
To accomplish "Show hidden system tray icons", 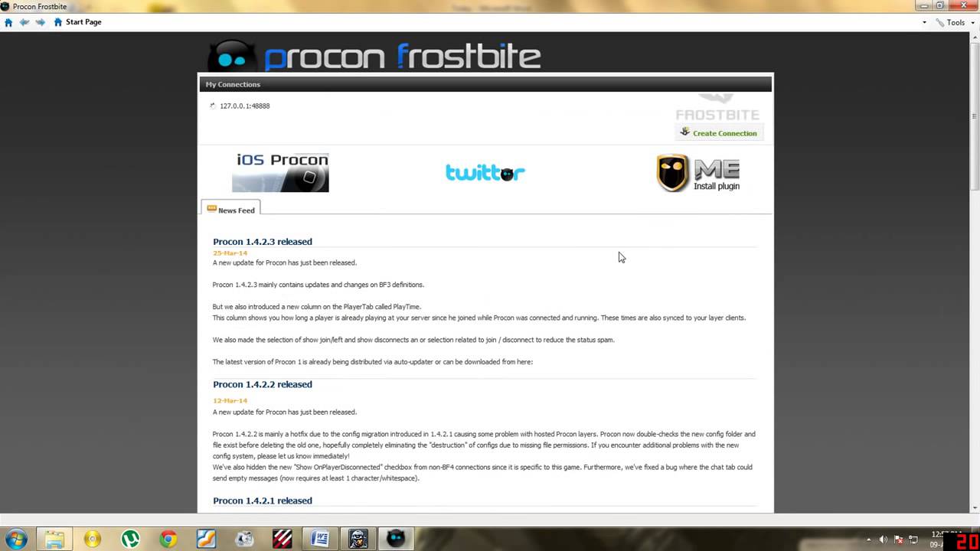I will [869, 540].
